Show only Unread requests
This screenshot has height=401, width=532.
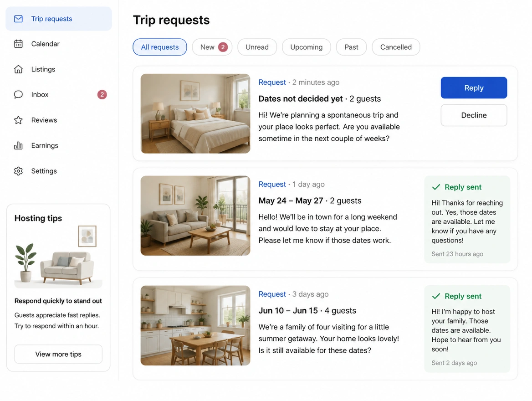(257, 47)
